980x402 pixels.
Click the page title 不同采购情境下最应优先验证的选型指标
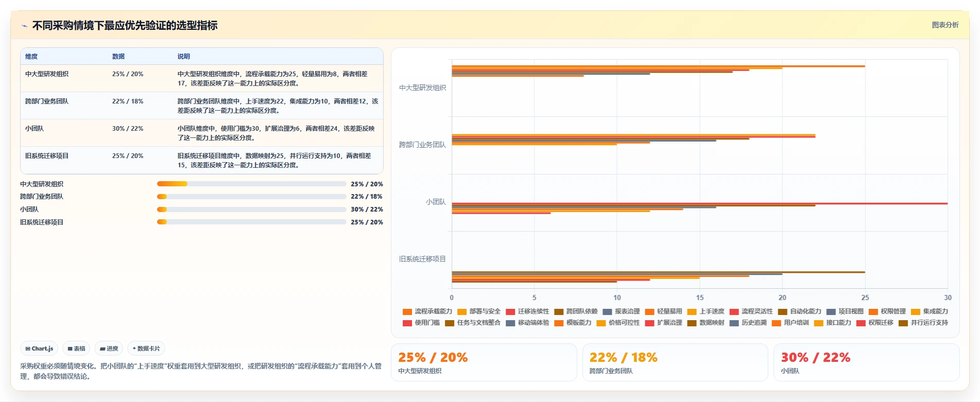[125, 25]
